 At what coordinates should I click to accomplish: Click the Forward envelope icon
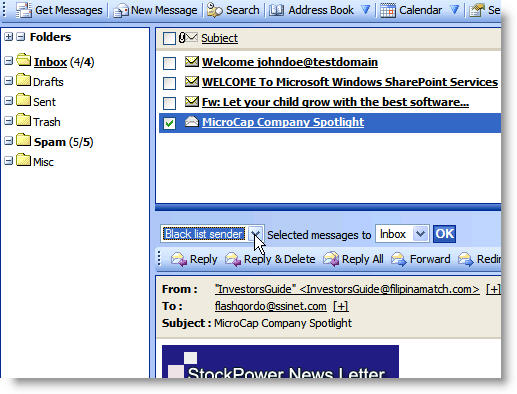point(399,259)
